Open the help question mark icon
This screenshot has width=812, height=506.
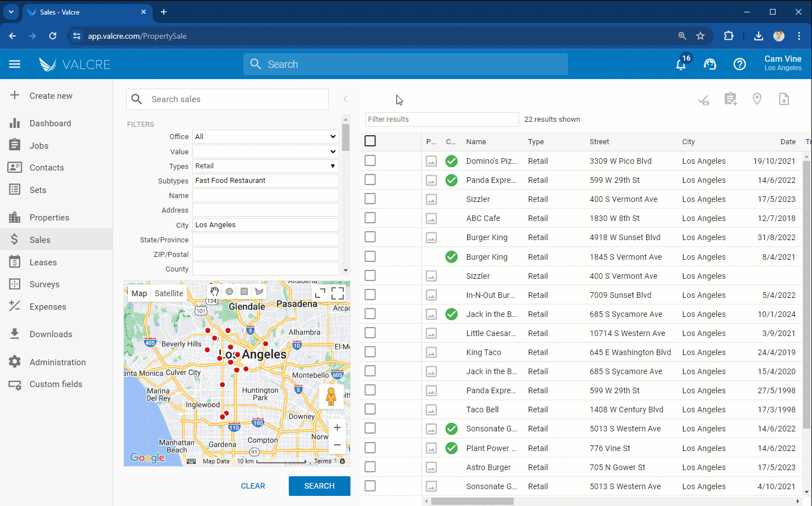[740, 65]
